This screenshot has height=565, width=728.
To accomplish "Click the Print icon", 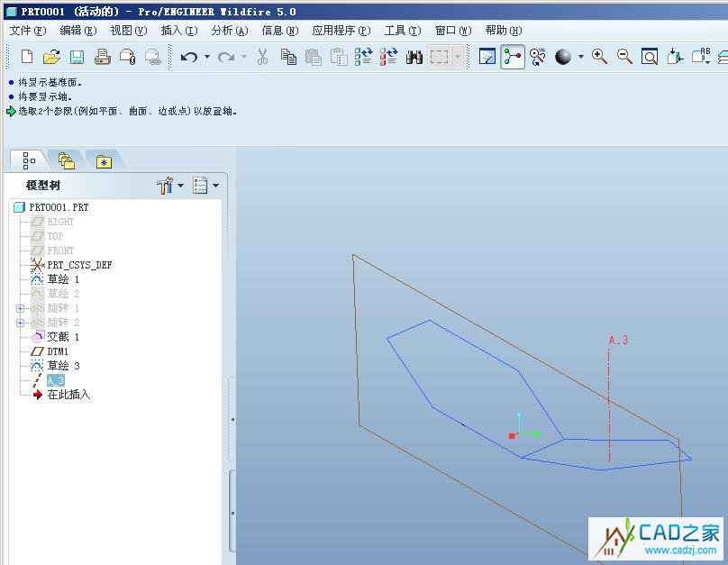I will (102, 57).
